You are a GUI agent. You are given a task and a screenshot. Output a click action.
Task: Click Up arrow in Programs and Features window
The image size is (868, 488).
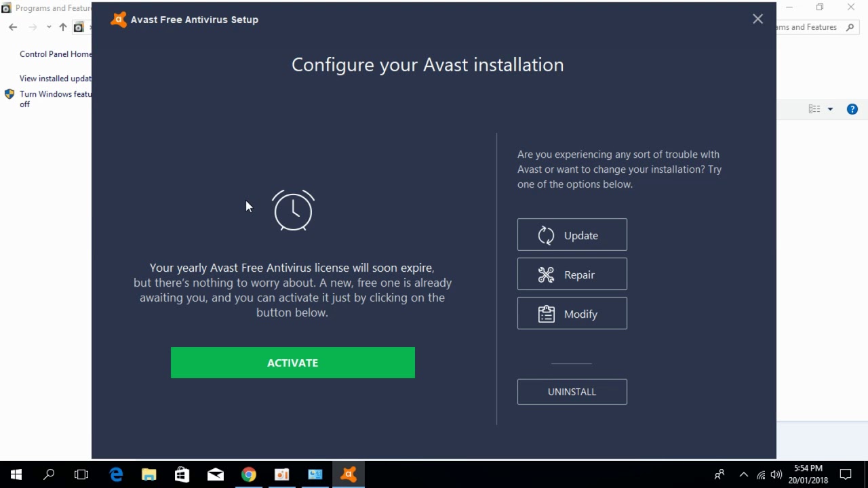pos(63,27)
